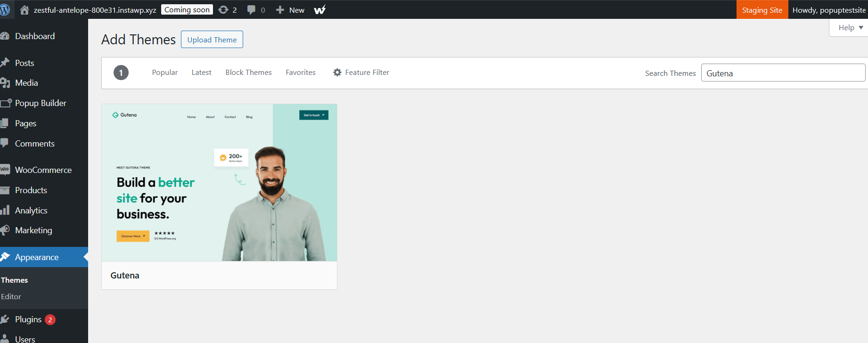The height and width of the screenshot is (343, 868).
Task: Click the Coming soon badge
Action: 187,9
